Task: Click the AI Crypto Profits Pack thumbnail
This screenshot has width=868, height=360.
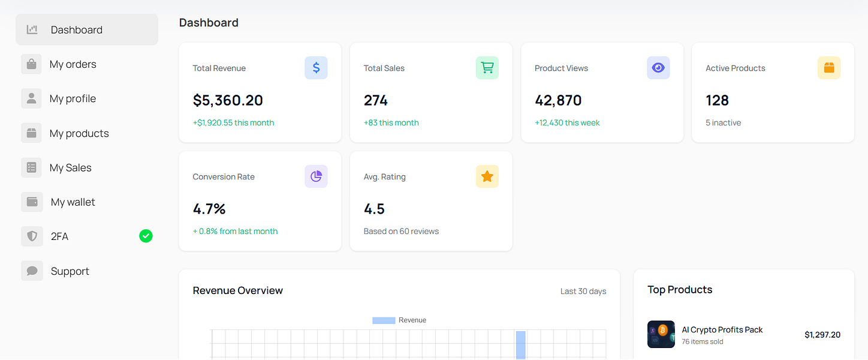Action: (661, 334)
